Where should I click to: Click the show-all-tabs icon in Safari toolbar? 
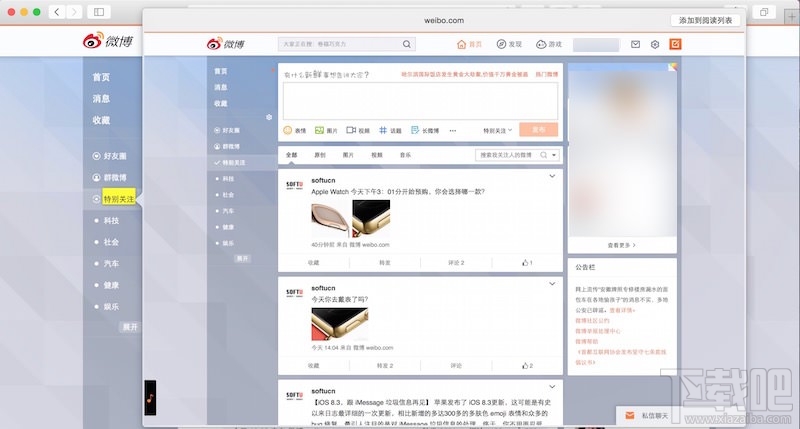[x=764, y=12]
